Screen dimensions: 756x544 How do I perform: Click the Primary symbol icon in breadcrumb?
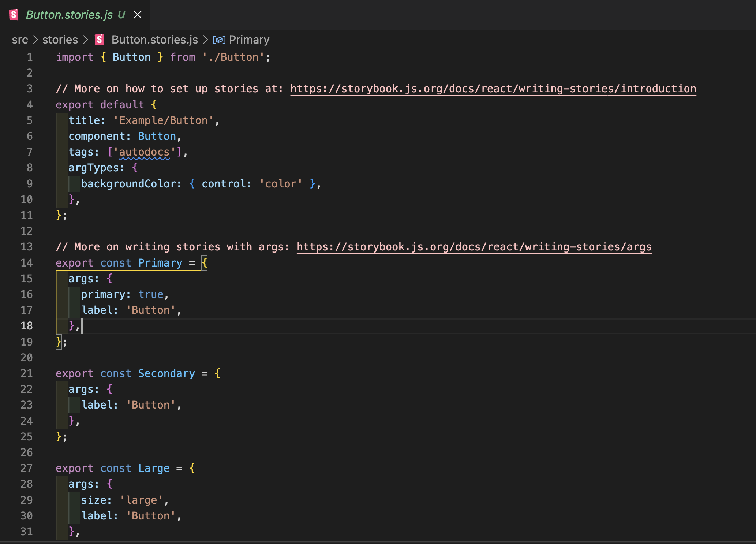[x=219, y=40]
